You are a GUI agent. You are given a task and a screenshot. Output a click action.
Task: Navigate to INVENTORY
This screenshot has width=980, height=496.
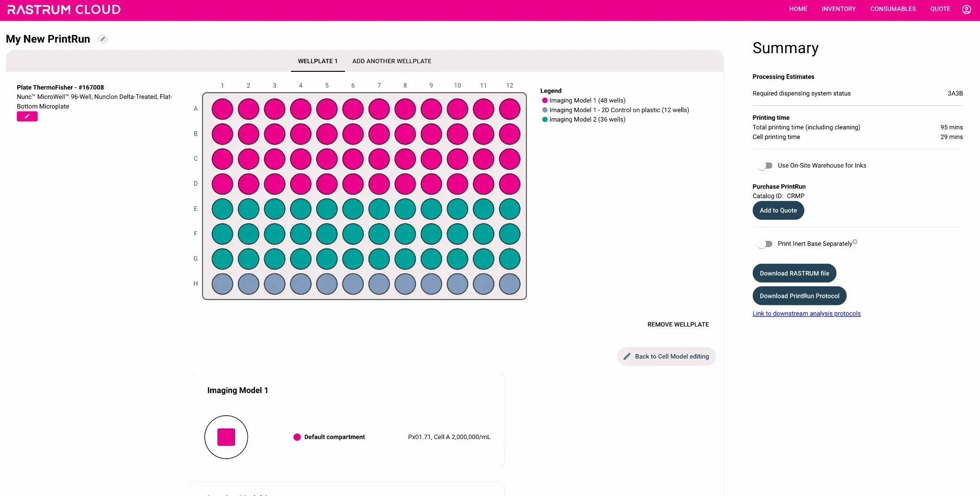point(839,9)
